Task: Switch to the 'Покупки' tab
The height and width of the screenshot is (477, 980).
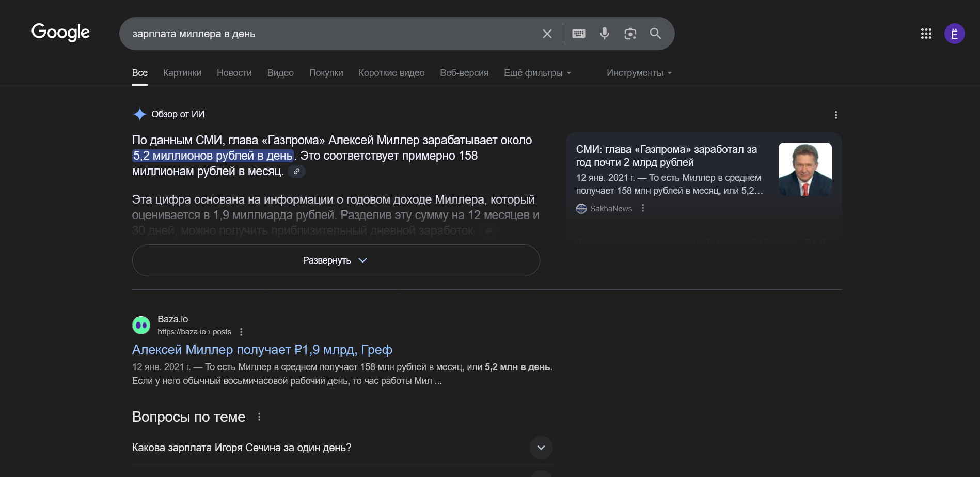Action: pyautogui.click(x=326, y=73)
